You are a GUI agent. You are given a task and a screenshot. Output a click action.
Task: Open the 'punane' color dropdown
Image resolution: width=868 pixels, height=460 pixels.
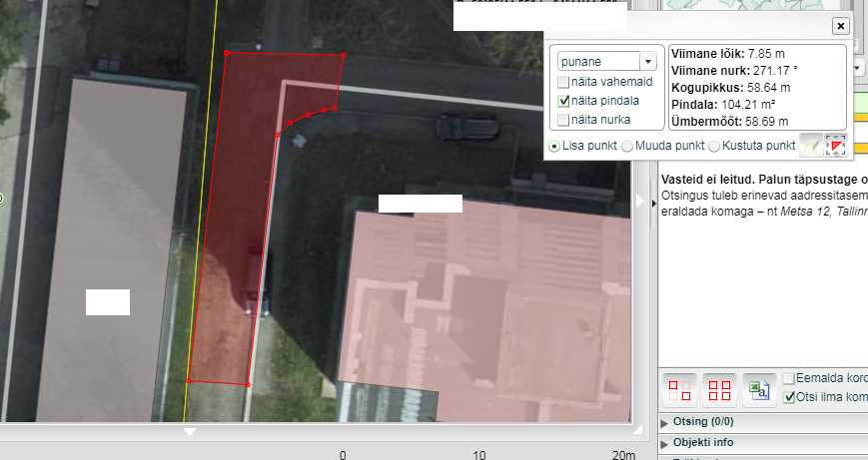(648, 62)
